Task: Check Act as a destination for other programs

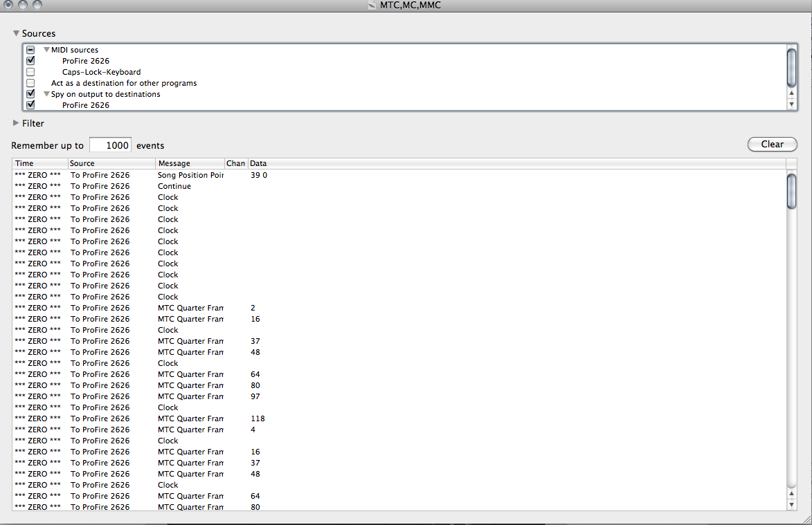Action: tap(30, 83)
